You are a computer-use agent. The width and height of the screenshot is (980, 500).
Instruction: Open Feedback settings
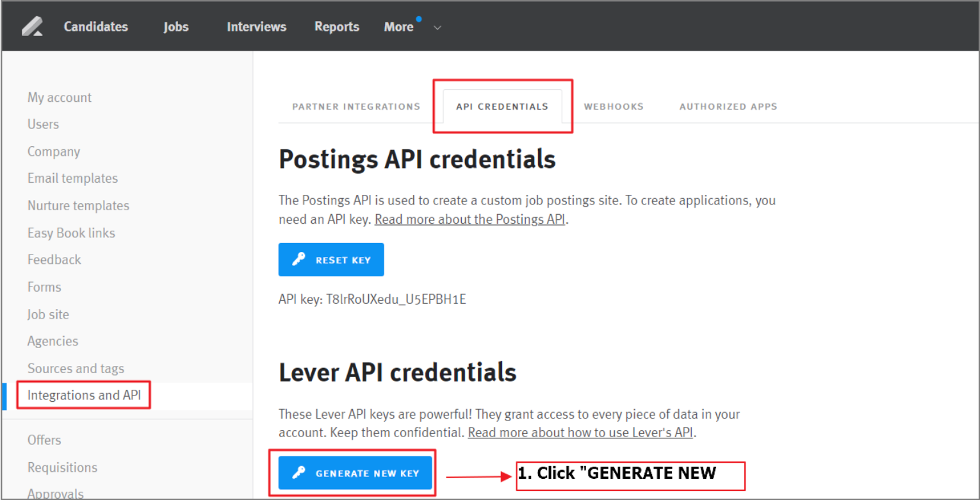point(54,260)
